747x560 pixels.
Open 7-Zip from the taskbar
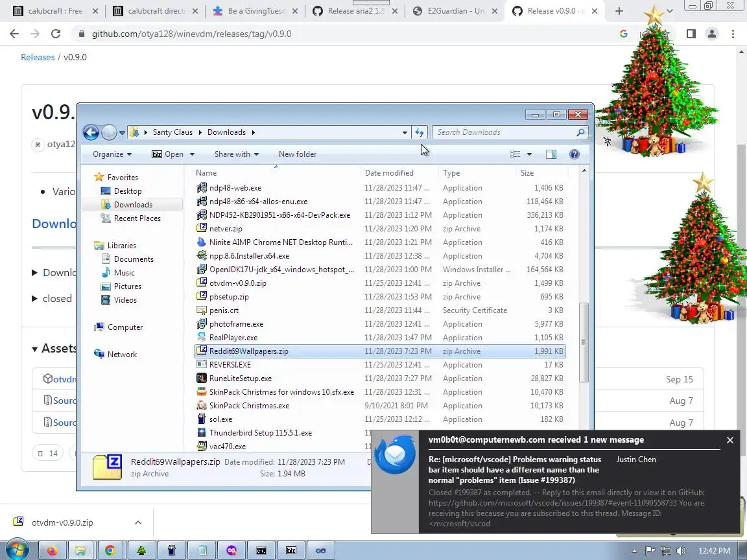click(291, 550)
